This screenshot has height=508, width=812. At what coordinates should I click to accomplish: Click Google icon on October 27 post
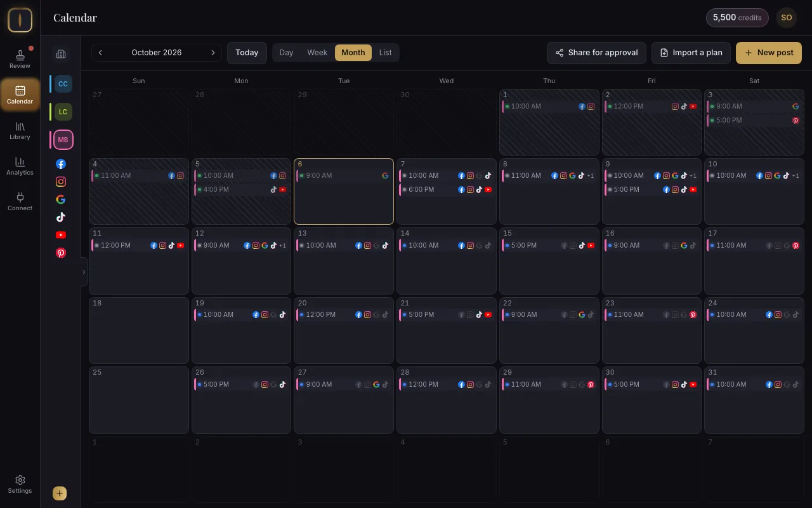(x=376, y=385)
